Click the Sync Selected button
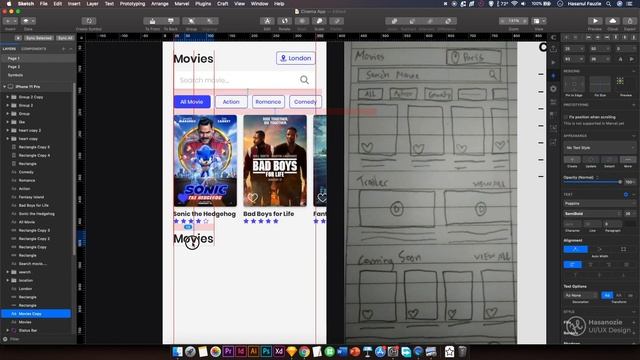Image resolution: width=640 pixels, height=360 pixels. click(38, 38)
